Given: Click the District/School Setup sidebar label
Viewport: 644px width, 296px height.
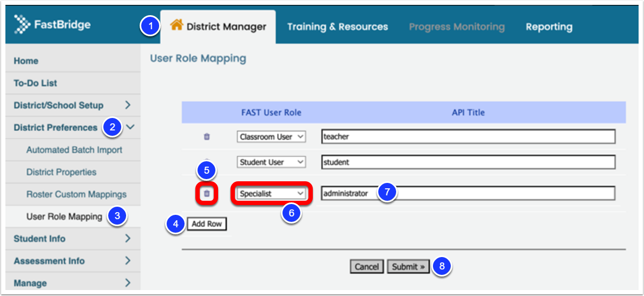Looking at the screenshot, I should click(58, 105).
